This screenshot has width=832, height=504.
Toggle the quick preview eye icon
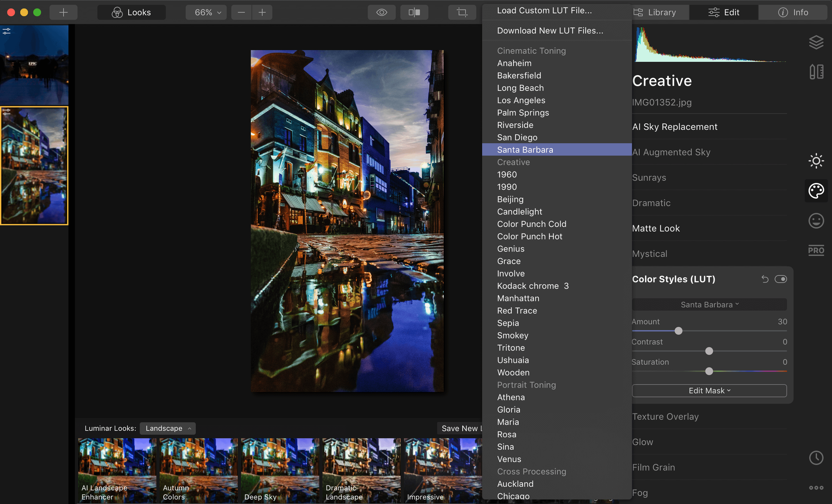point(382,13)
